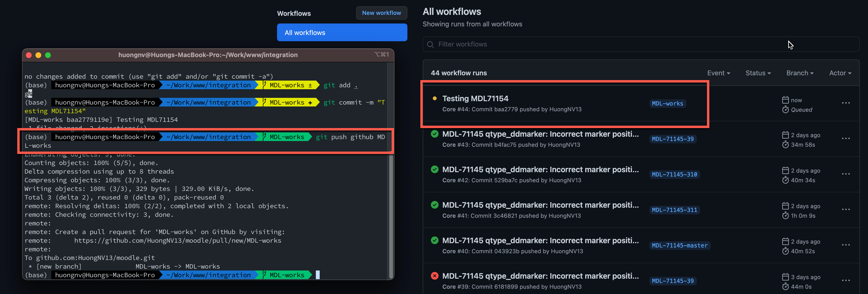868x294 pixels.
Task: Click the stopwatch icon next to 44m 0s
Action: click(785, 287)
